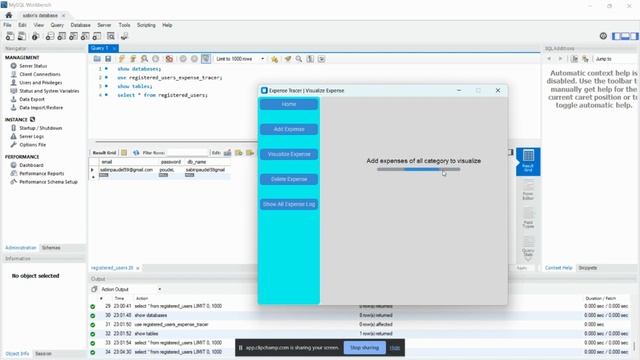Click Hide link on screen share bar
The image size is (640, 360).
click(x=395, y=348)
